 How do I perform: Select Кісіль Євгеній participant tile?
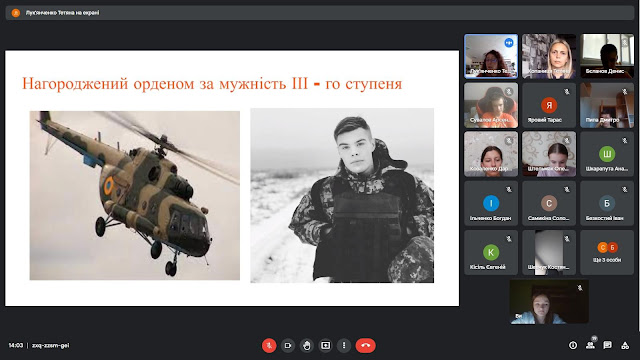[x=491, y=252]
